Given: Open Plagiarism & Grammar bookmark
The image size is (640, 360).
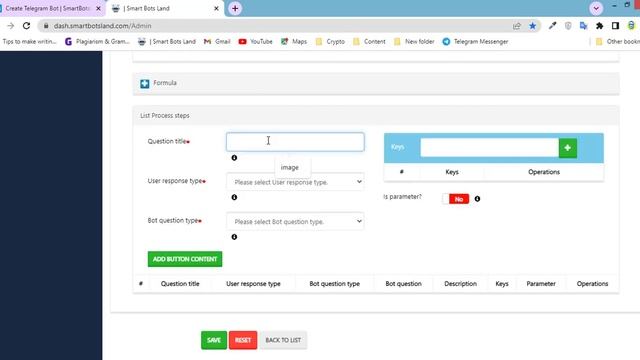Looking at the screenshot, I should coord(97,42).
